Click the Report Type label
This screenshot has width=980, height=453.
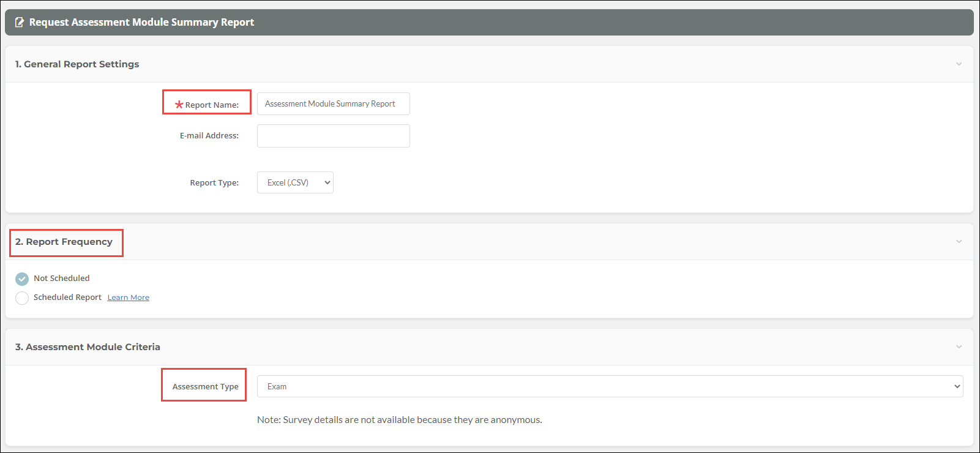click(x=214, y=183)
